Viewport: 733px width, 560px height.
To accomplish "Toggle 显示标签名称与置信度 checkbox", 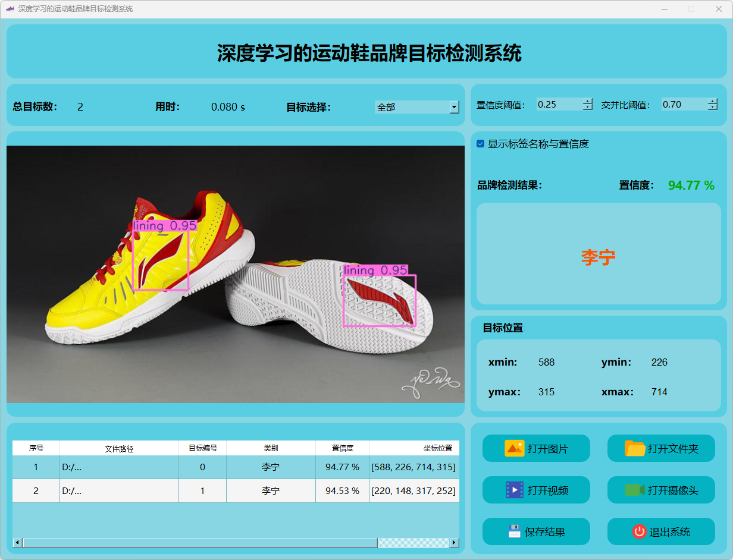I will [481, 144].
